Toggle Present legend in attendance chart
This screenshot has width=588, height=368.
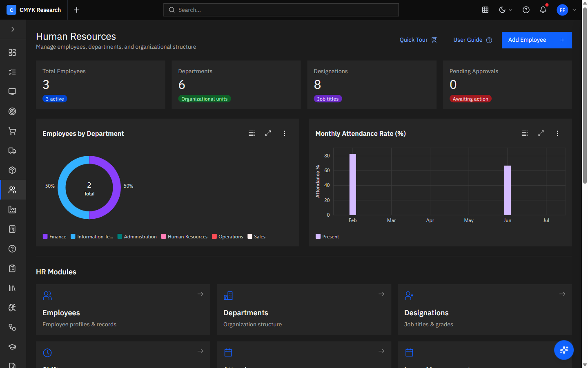[327, 237]
